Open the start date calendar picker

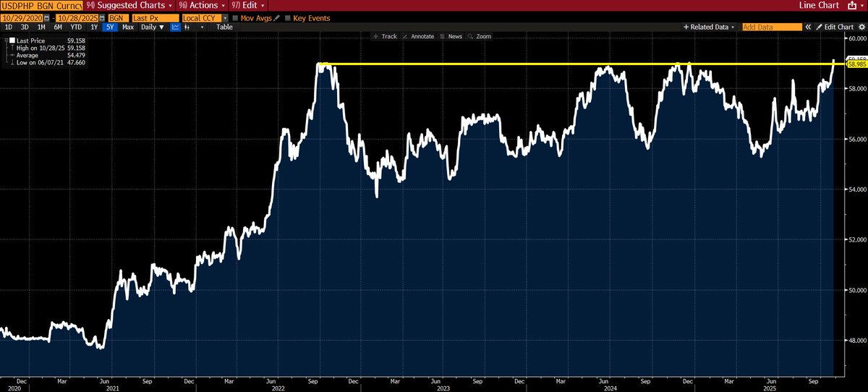click(x=46, y=18)
